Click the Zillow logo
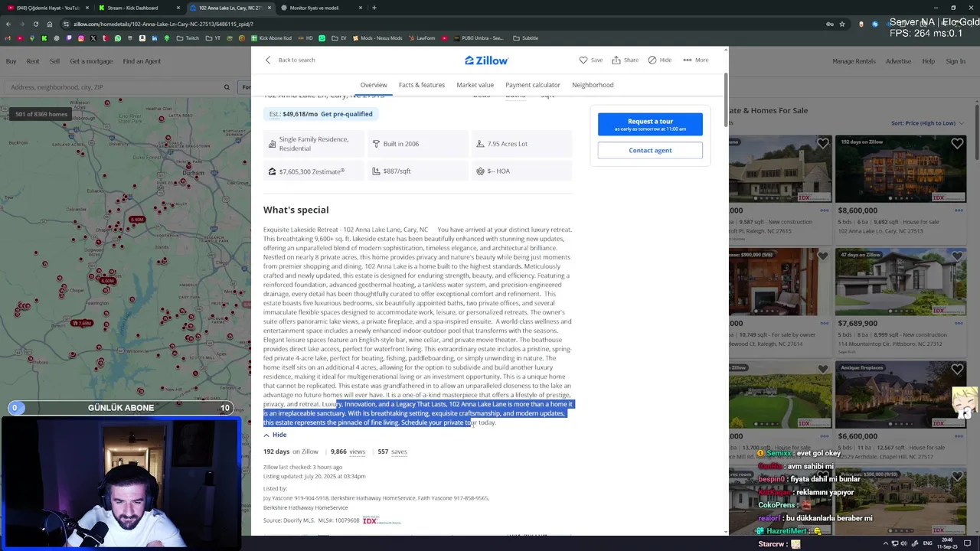Image resolution: width=980 pixels, height=551 pixels. (x=486, y=60)
